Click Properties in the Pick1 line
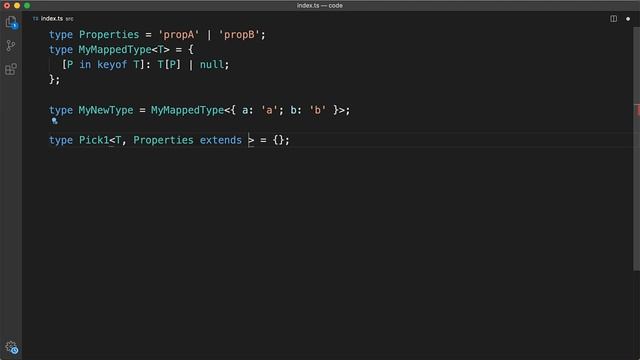Image resolution: width=640 pixels, height=360 pixels. 163,140
